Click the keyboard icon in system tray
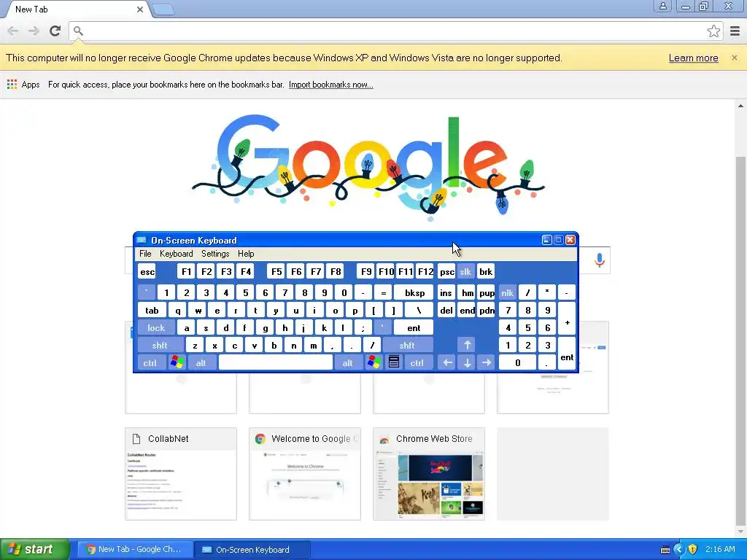Image resolution: width=747 pixels, height=560 pixels. tap(665, 550)
